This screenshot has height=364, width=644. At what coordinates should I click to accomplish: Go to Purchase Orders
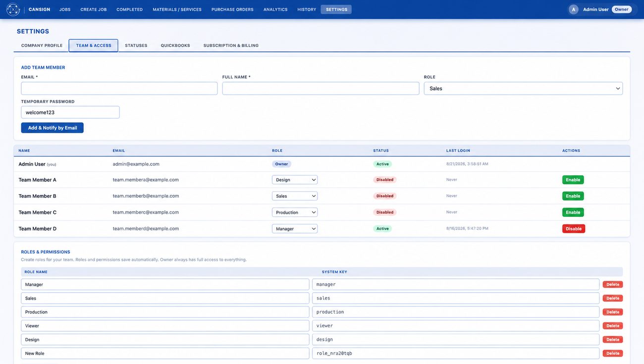[x=232, y=9]
